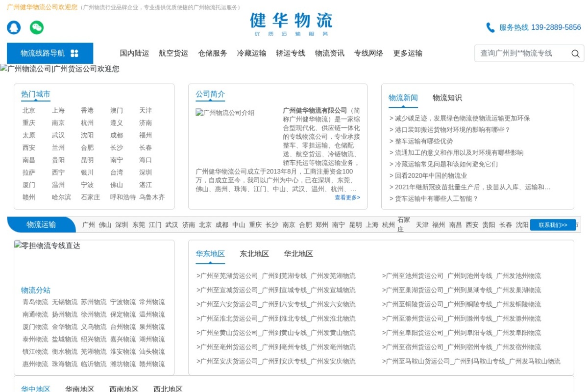Viewport: 588px width, 392px height.
Task: Click the grid icon beside 物流线路导航
Action: tap(74, 53)
